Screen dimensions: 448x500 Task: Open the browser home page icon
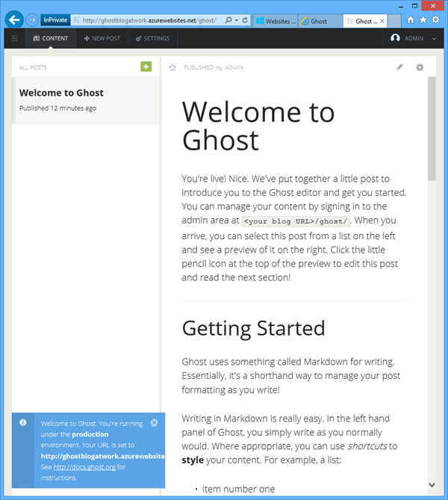[411, 20]
